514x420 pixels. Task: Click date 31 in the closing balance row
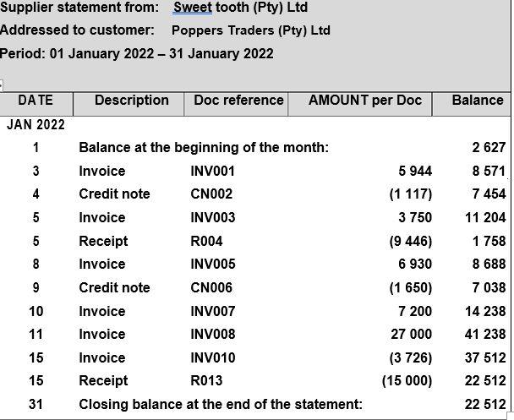(x=36, y=404)
